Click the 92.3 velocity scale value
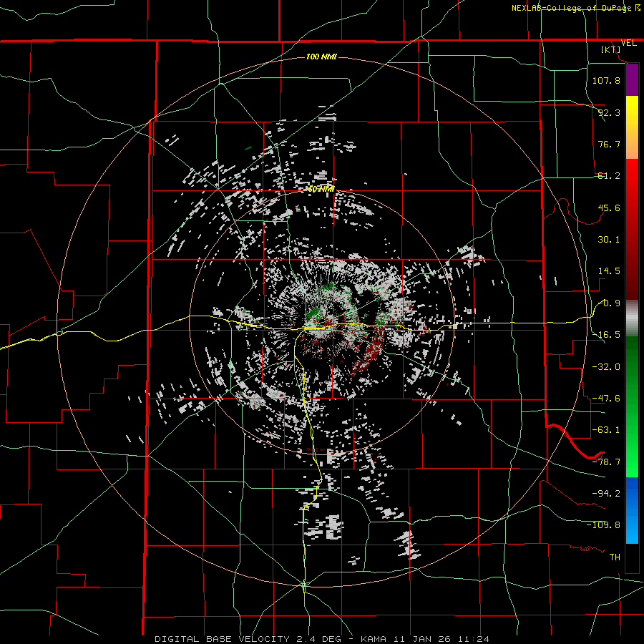This screenshot has height=644, width=644. pyautogui.click(x=609, y=112)
